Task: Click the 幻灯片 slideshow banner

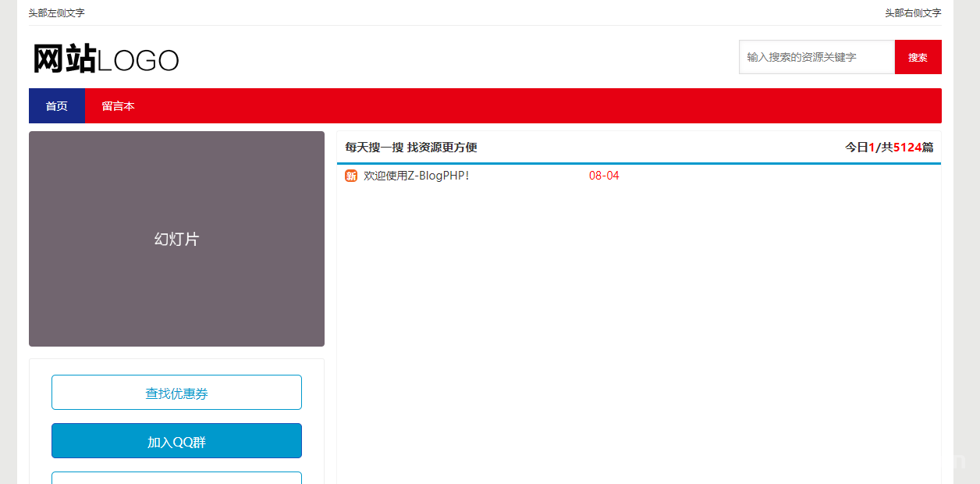Action: (176, 239)
